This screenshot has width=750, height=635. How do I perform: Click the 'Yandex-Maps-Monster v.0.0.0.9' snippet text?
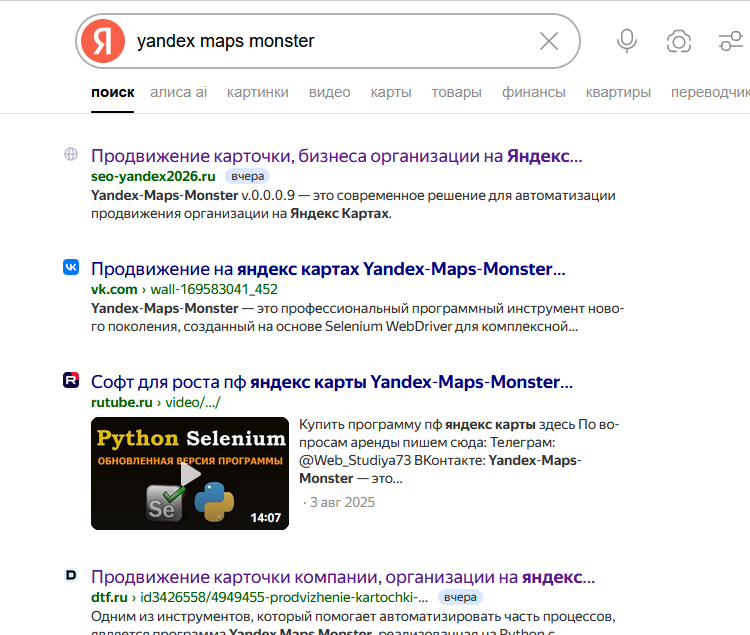pyautogui.click(x=353, y=204)
